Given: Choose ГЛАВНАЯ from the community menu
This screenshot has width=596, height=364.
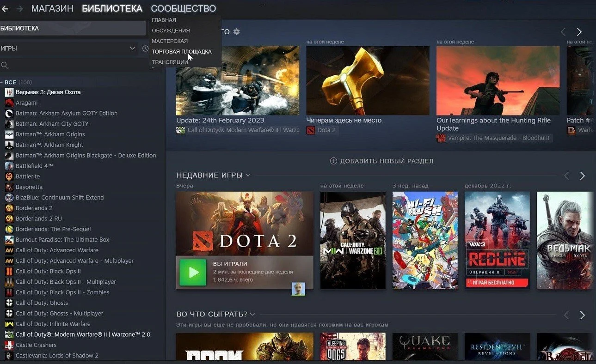Looking at the screenshot, I should (x=164, y=20).
